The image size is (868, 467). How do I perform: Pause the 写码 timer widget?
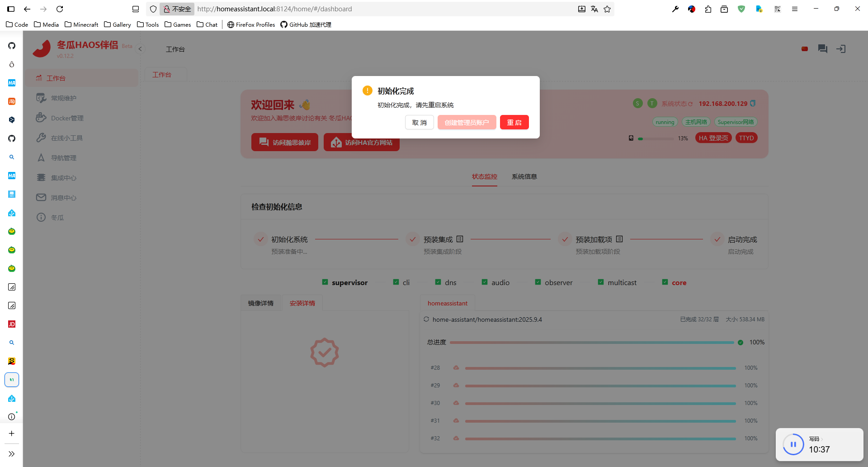(793, 444)
